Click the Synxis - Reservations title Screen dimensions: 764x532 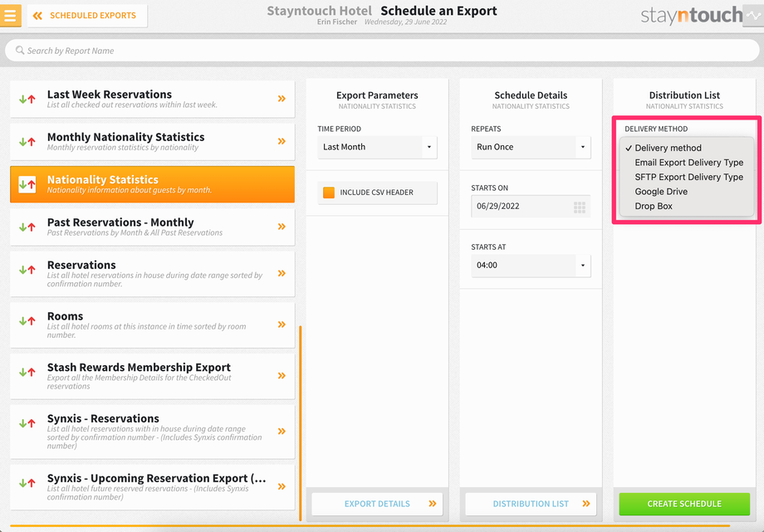point(103,418)
